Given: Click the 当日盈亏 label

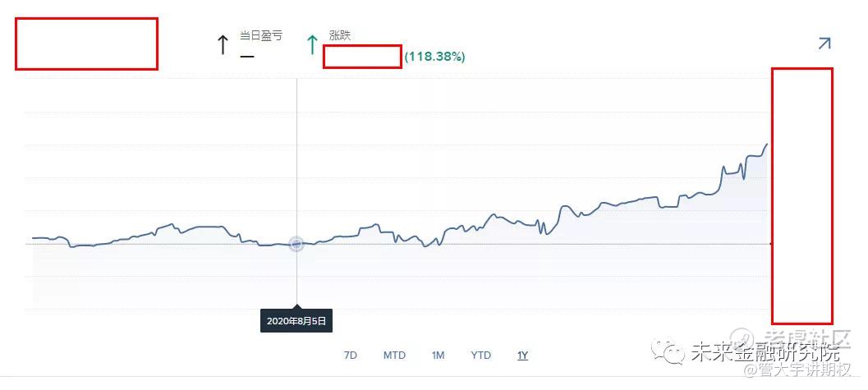Looking at the screenshot, I should click(261, 36).
